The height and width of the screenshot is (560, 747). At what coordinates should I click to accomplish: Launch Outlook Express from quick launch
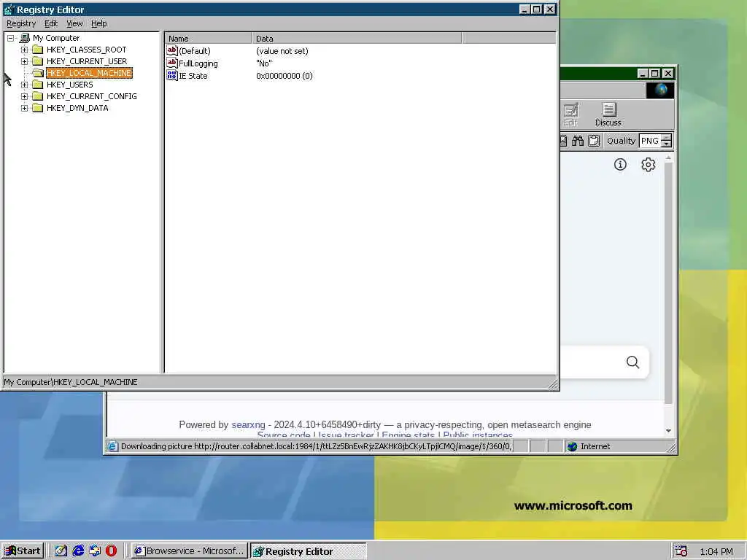(x=95, y=551)
